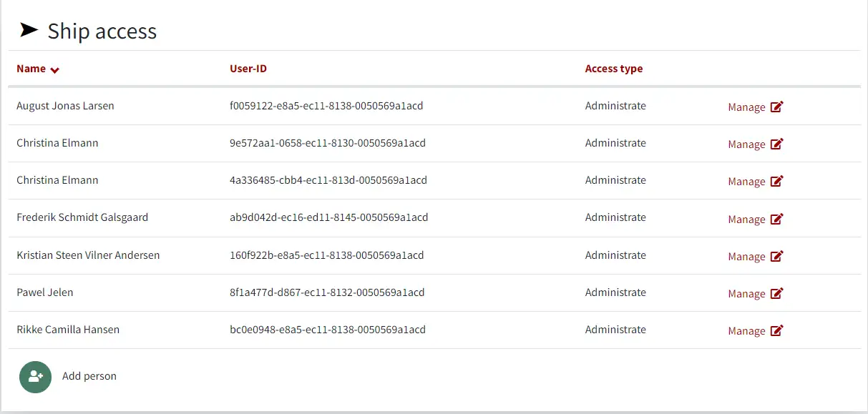Click Manage for Kristian Steen Vilner Andersen

tap(746, 257)
